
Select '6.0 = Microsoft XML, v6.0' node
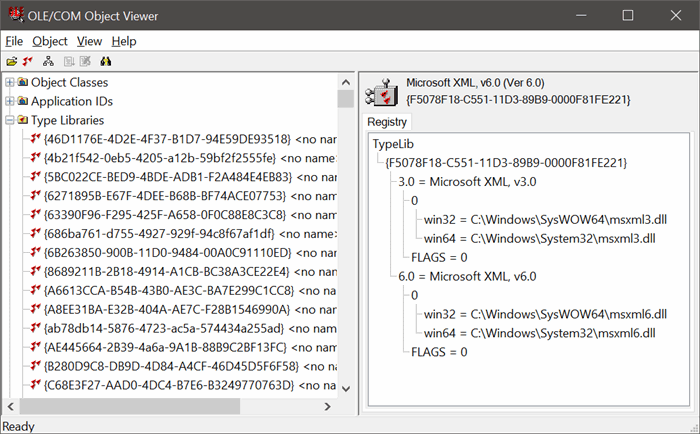pyautogui.click(x=467, y=276)
